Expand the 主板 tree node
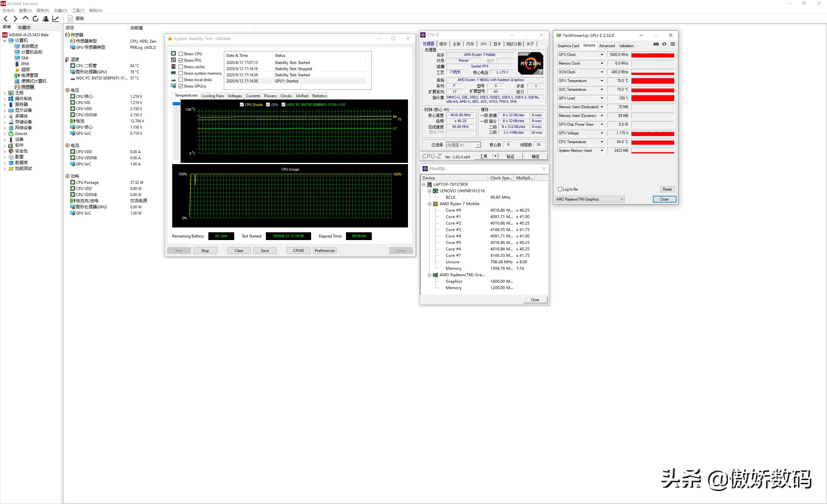 5,93
